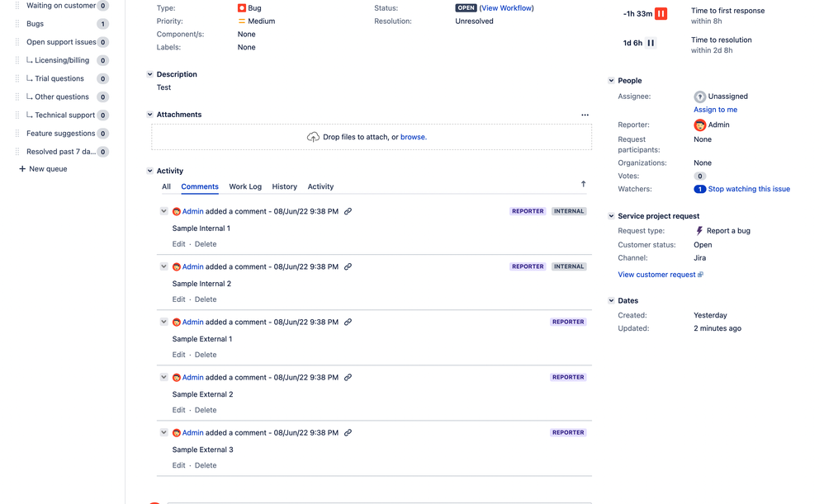The image size is (824, 504).
Task: Open the Feature suggestions queue
Action: 62,134
